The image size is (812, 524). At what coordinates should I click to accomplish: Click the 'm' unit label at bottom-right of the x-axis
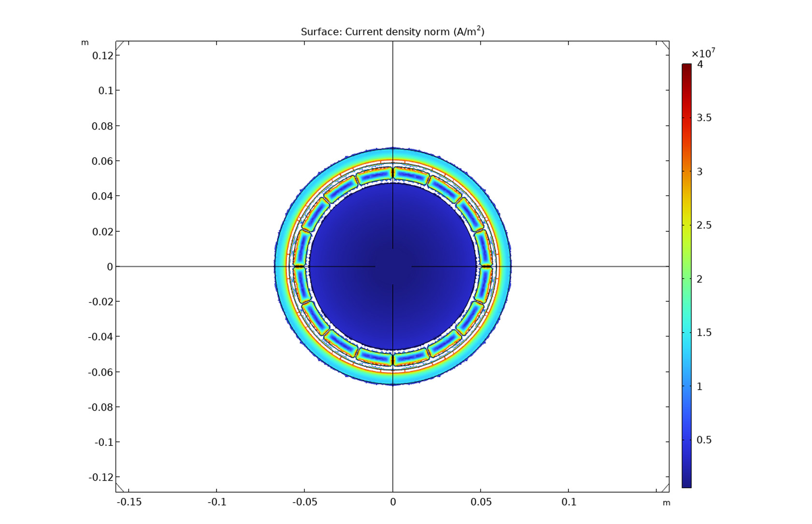pyautogui.click(x=667, y=503)
